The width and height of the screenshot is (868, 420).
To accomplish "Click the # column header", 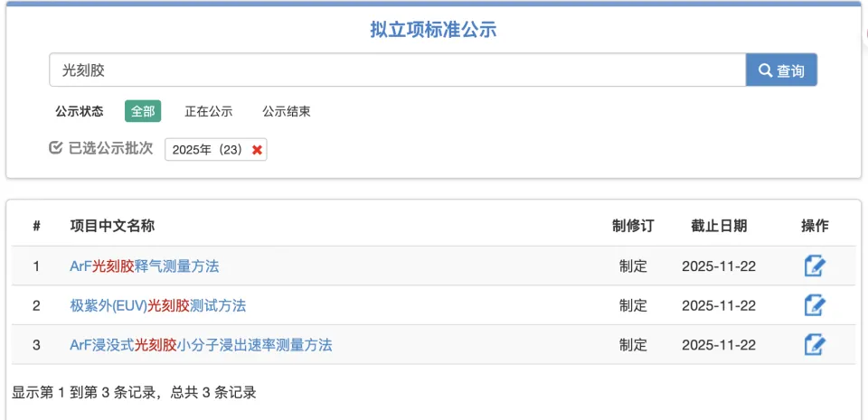I will (36, 226).
